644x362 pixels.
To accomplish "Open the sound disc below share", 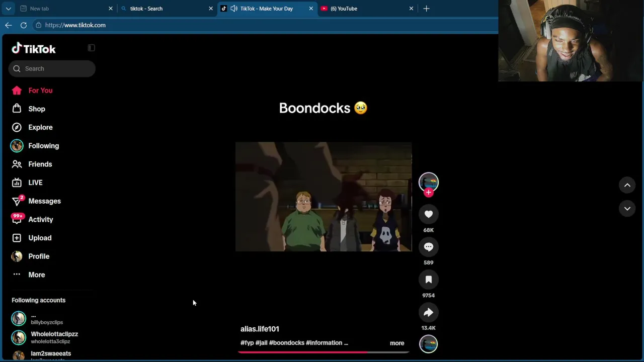I will (x=429, y=344).
